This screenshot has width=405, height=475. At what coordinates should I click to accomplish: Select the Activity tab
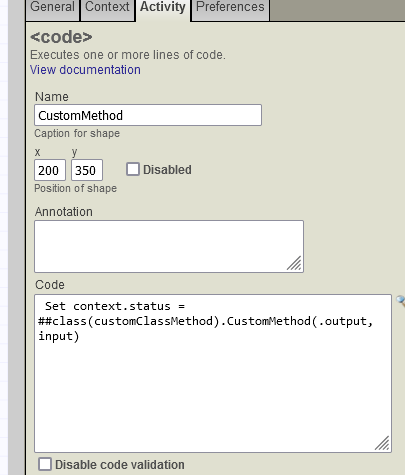(163, 9)
